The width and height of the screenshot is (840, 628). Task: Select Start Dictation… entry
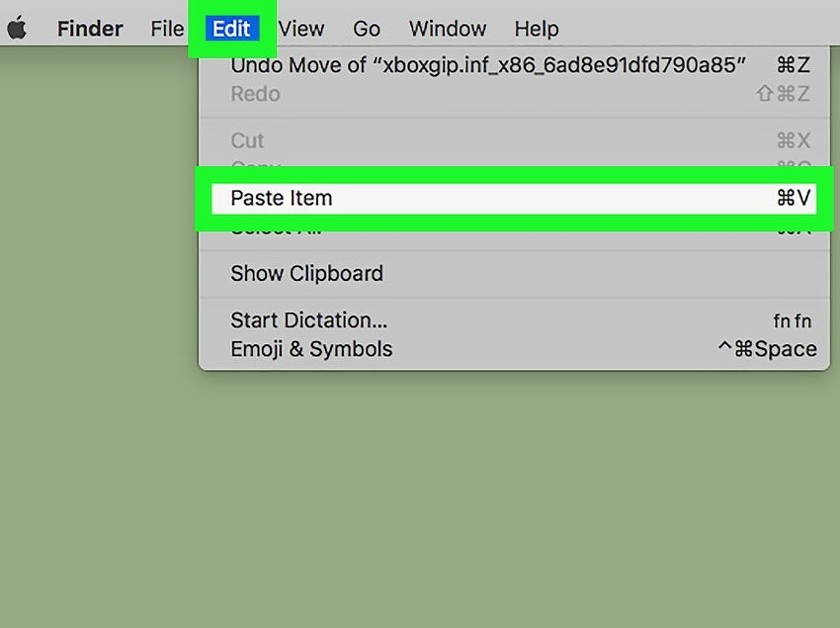[308, 320]
